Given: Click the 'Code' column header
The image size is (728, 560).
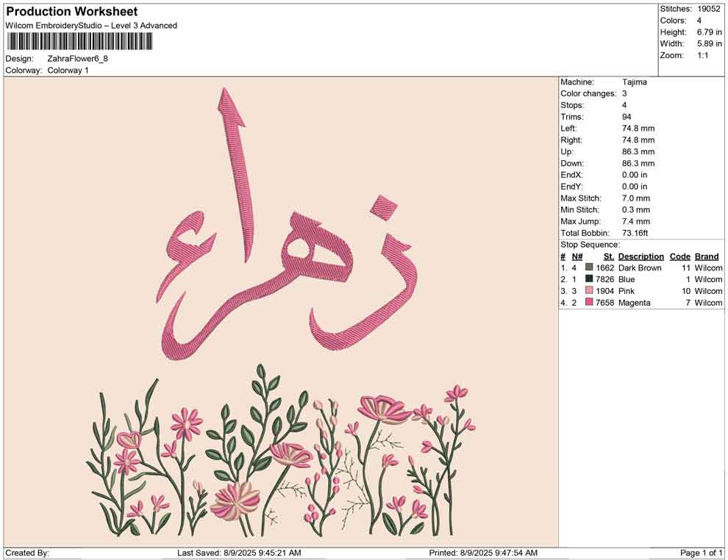Looking at the screenshot, I should tap(680, 256).
